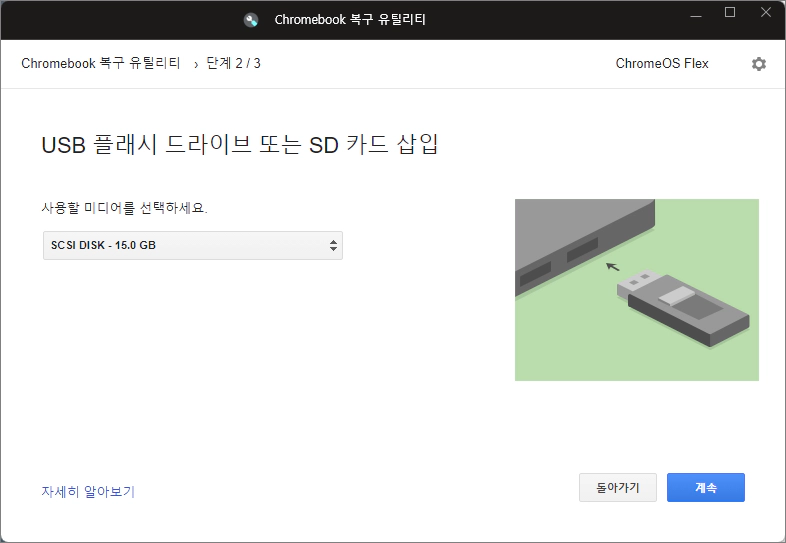The height and width of the screenshot is (543, 786).
Task: Open the 자세히 알아보기 link
Action: pyautogui.click(x=88, y=491)
